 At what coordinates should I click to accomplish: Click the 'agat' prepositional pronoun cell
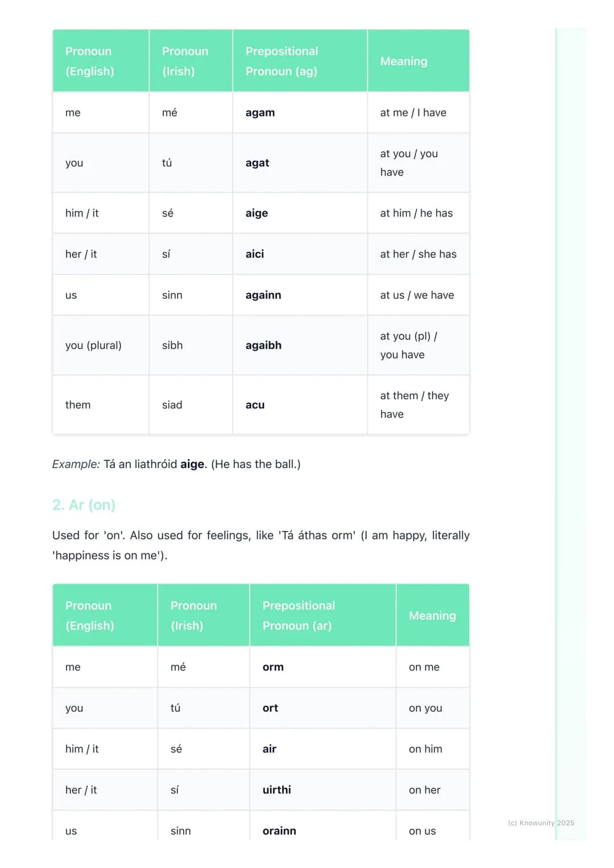(x=300, y=163)
